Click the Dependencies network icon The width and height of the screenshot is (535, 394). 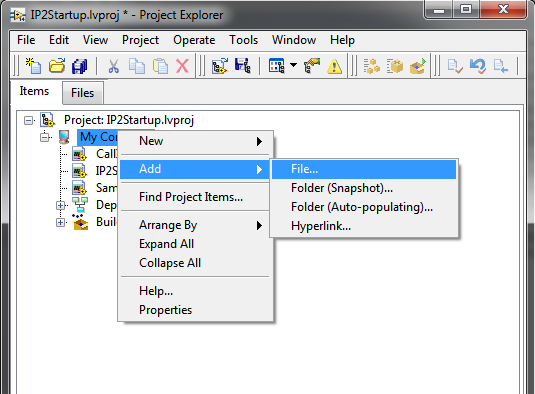[80, 205]
